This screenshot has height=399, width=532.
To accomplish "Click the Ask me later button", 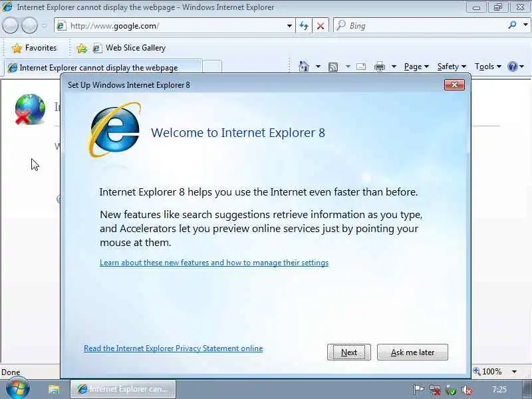I will (412, 352).
